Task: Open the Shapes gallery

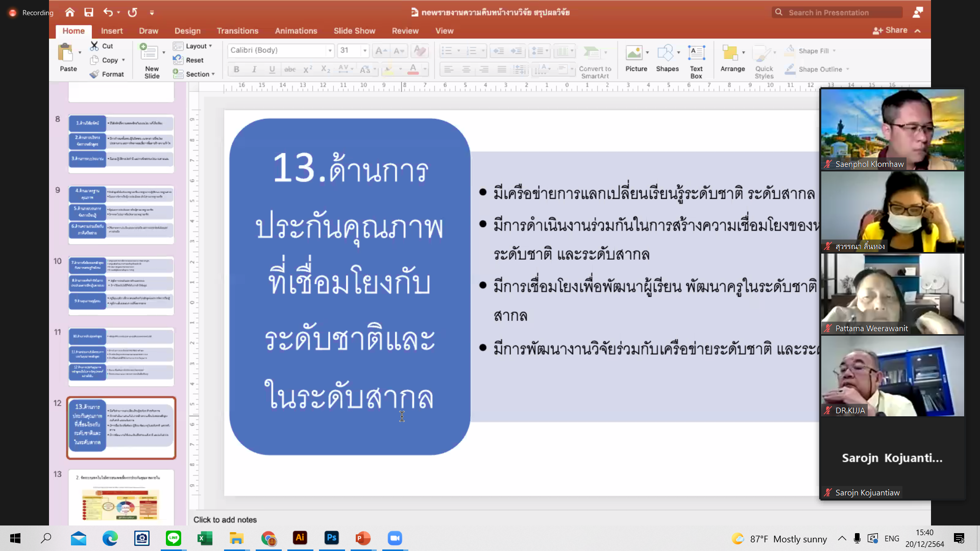Action: click(667, 59)
